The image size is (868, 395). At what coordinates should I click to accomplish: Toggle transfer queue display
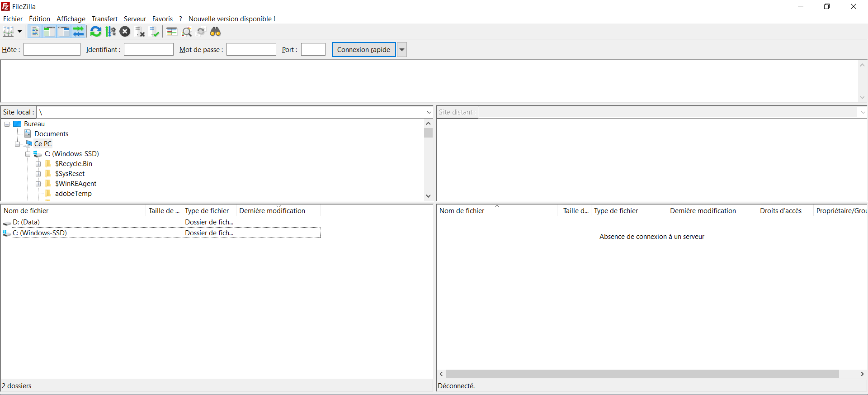coord(79,32)
